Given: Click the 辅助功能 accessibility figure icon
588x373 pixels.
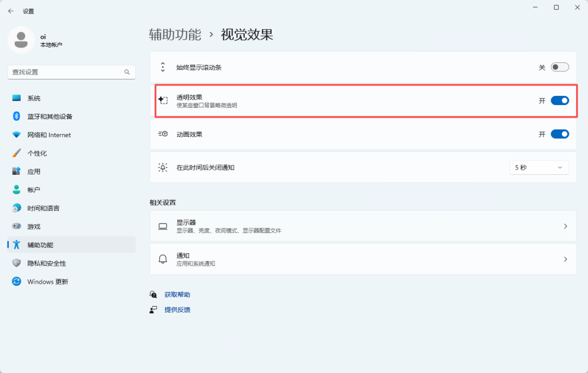Looking at the screenshot, I should click(x=16, y=245).
